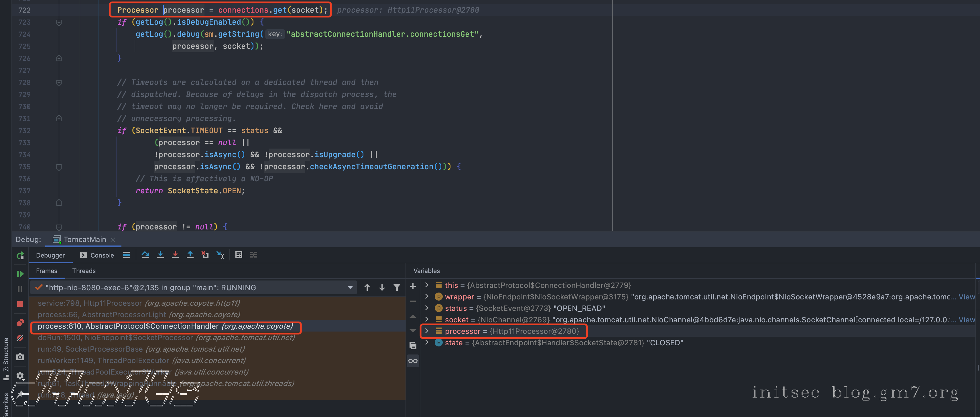Click the Resume Program green icon

20,274
